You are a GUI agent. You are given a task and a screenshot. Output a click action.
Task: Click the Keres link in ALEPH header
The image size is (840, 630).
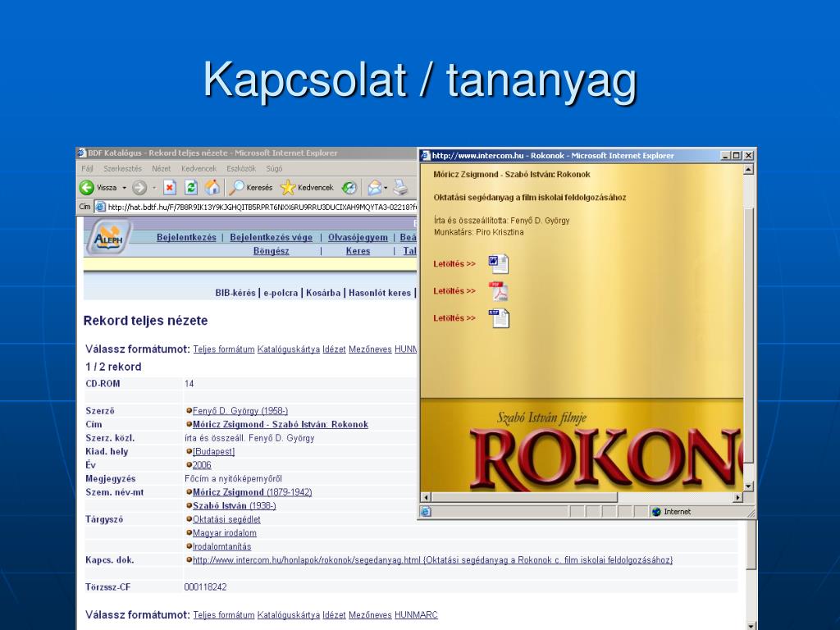click(358, 251)
